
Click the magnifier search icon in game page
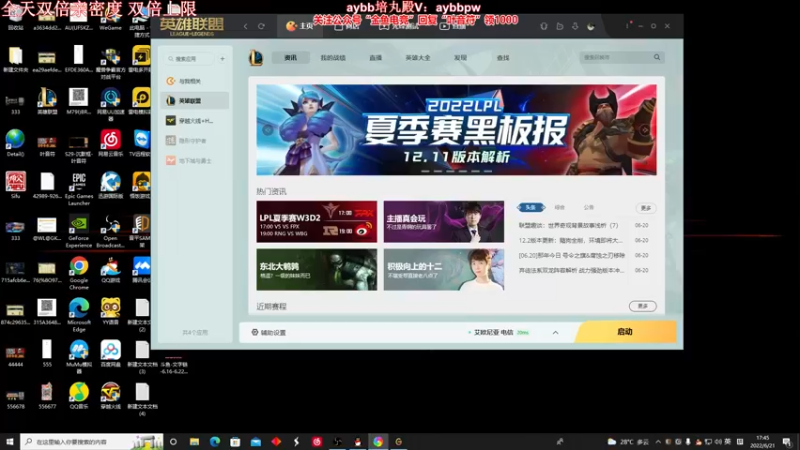point(657,58)
